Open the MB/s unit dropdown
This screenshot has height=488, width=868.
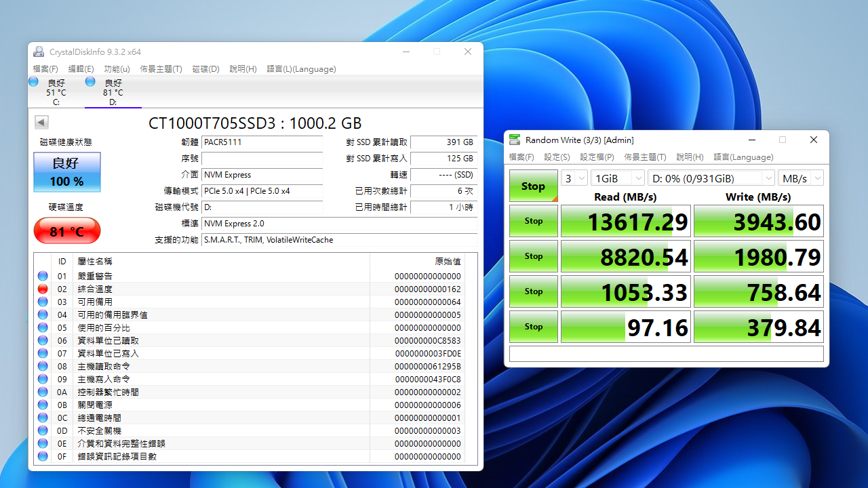(801, 178)
